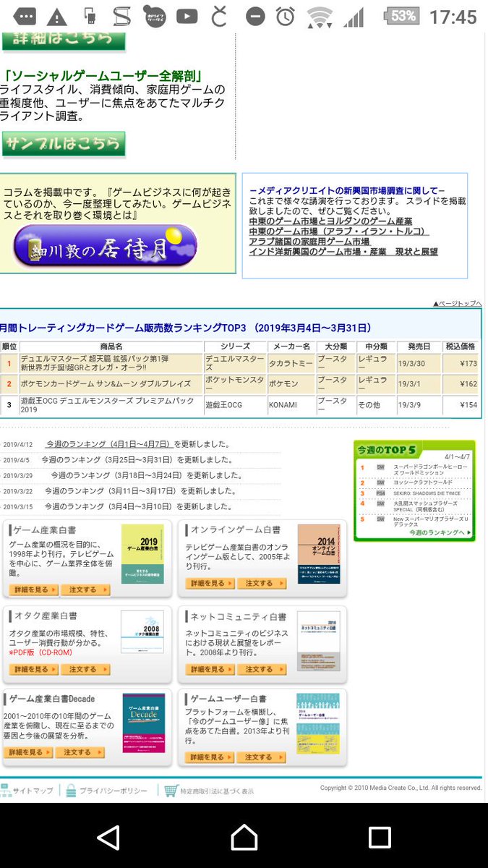Viewport: 488px width, 868px height.
Task: Click 注文する under オタク産業白書
Action: 85,670
